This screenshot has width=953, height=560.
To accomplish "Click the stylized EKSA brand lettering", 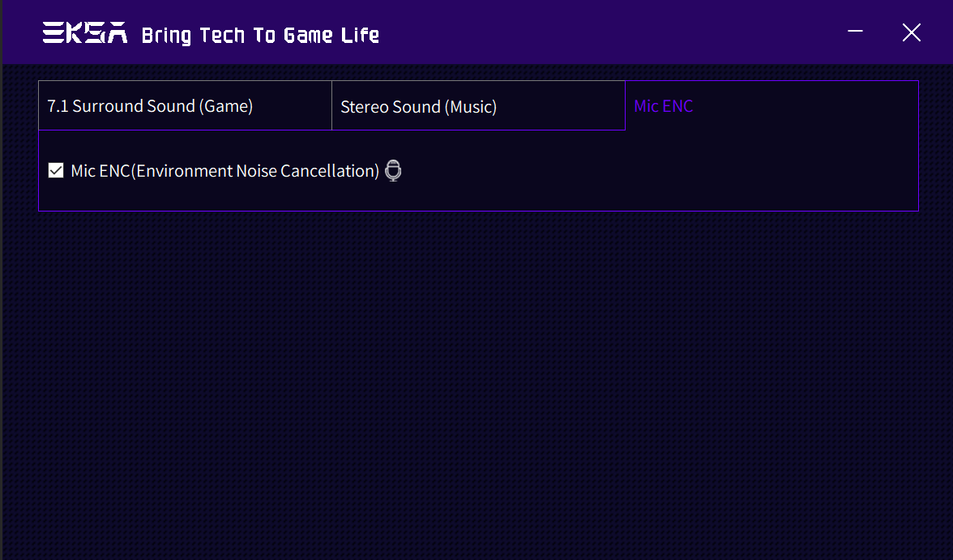I will (85, 33).
